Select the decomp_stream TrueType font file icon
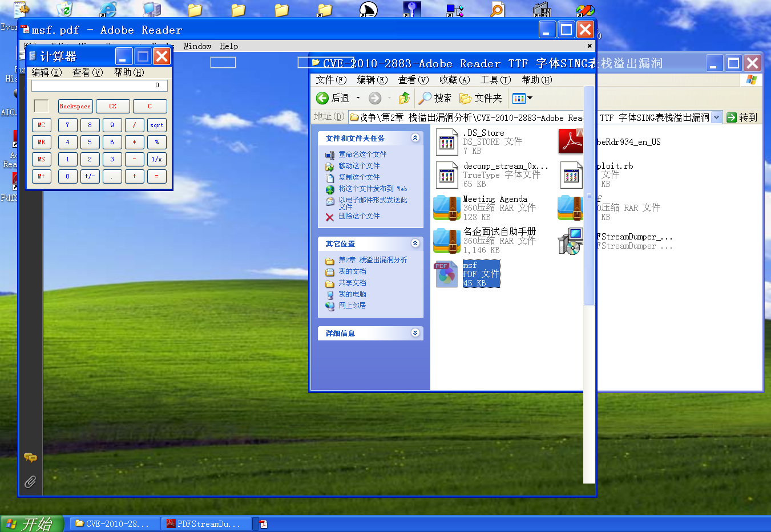771x532 pixels. 447,174
